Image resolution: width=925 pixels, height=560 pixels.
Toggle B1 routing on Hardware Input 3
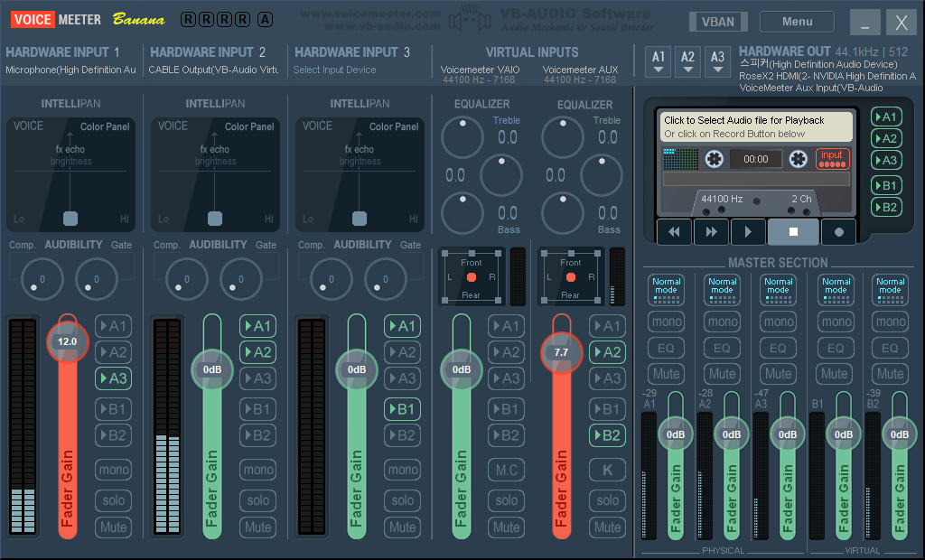pyautogui.click(x=402, y=409)
